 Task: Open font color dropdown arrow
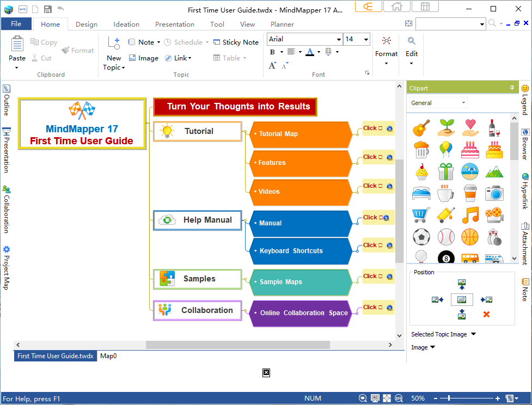[319, 52]
